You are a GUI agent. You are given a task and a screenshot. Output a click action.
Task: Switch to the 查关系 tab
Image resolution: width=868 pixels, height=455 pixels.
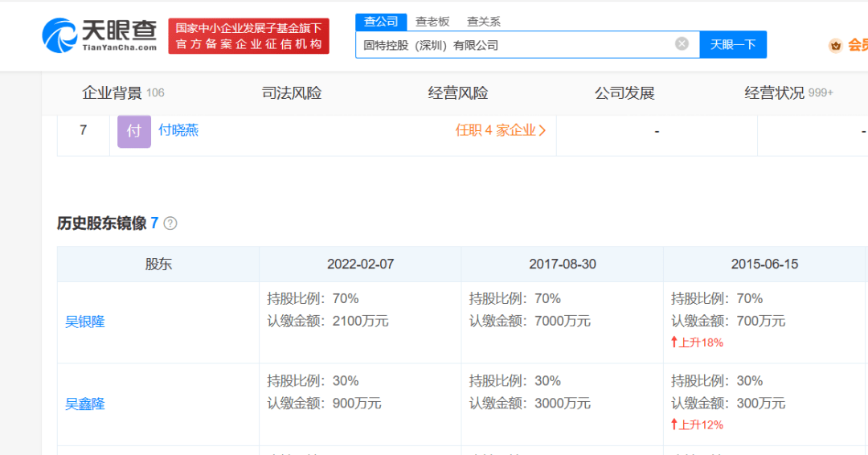coord(484,22)
